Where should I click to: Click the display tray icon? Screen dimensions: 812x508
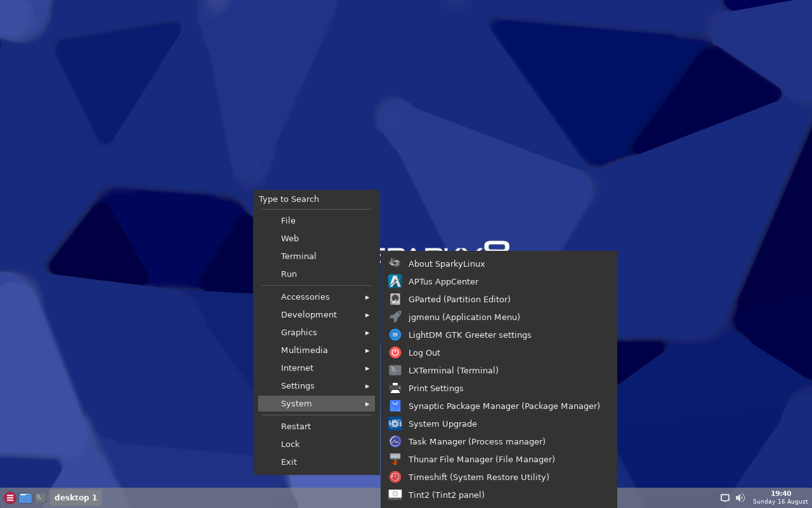(x=725, y=498)
